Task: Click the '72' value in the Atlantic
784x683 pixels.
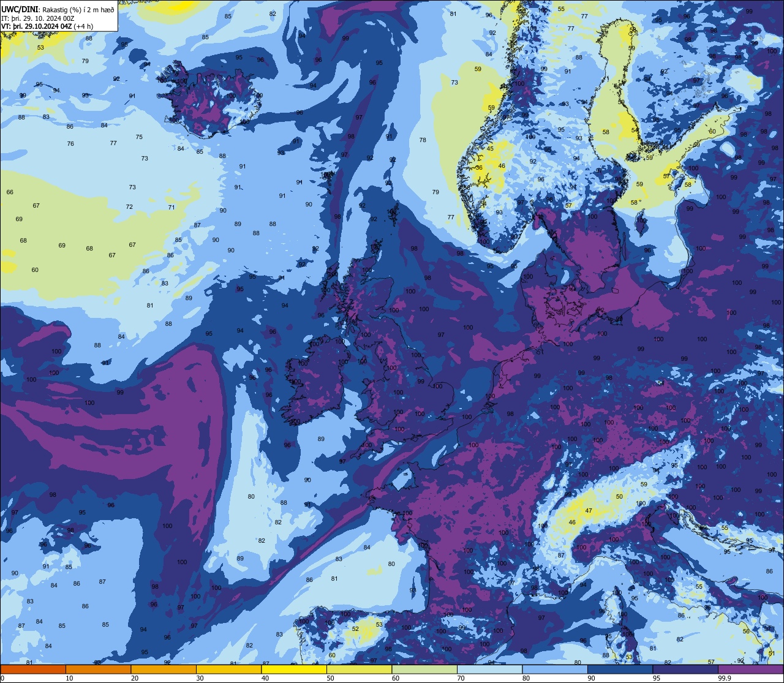Action: (129, 206)
